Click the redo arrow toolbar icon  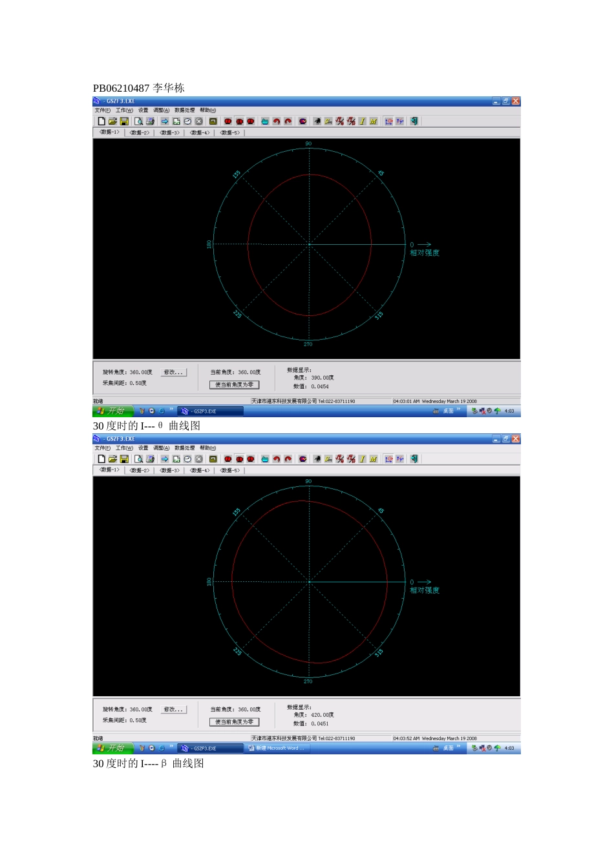[x=288, y=121]
